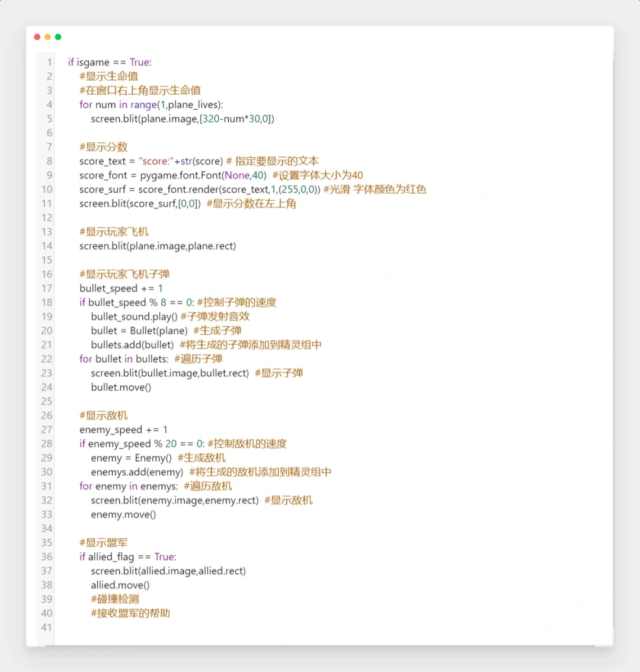Image resolution: width=640 pixels, height=672 pixels.
Task: Click line number 25 in the gutter
Action: click(x=47, y=402)
